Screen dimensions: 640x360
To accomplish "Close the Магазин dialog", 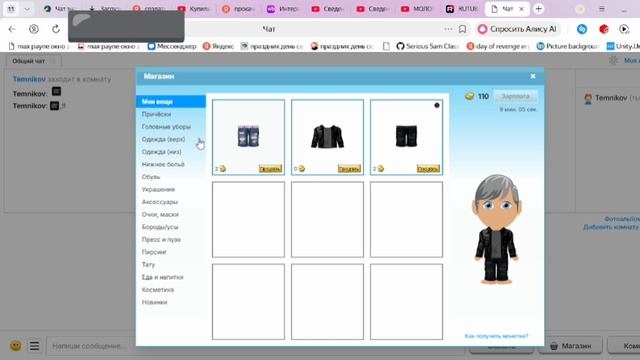I will click(533, 76).
